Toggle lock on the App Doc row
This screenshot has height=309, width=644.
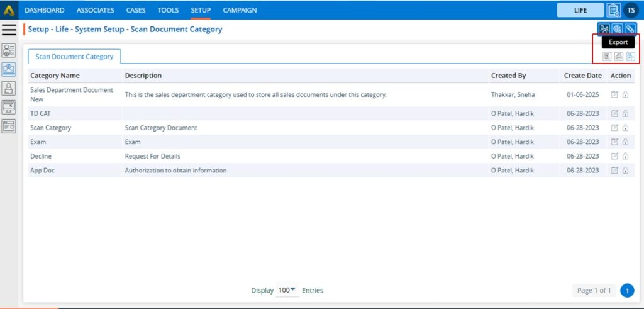(625, 171)
